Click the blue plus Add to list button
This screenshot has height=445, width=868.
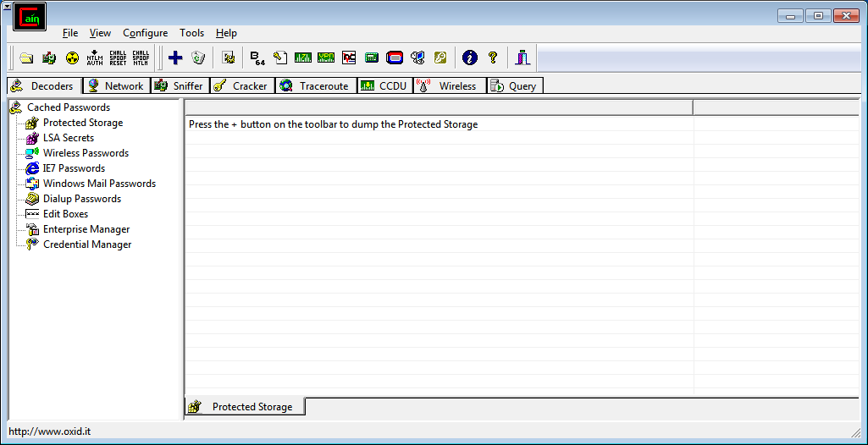(x=175, y=58)
